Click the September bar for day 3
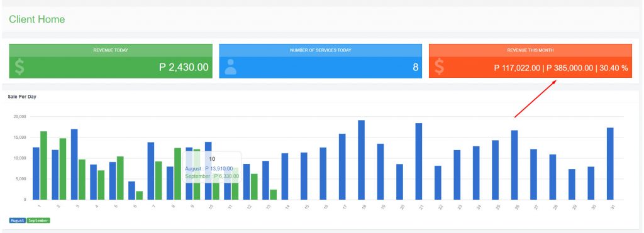Screen dimensions: 644x233 tap(82, 180)
